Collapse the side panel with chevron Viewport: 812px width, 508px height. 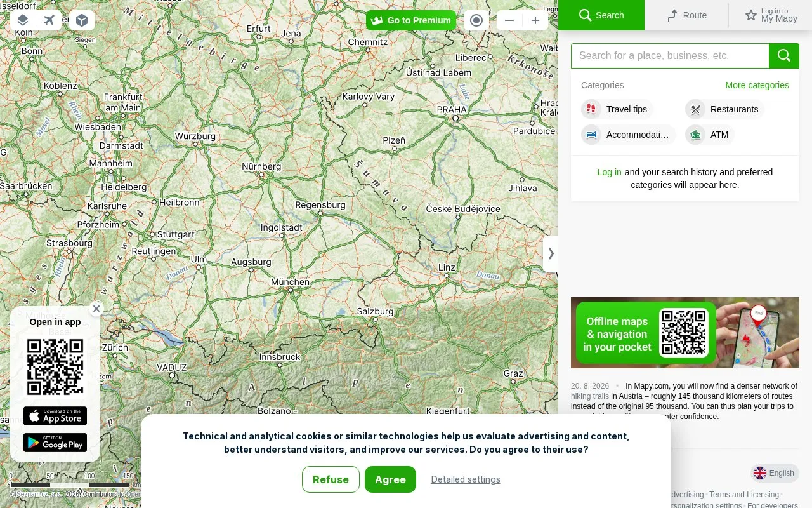[551, 253]
